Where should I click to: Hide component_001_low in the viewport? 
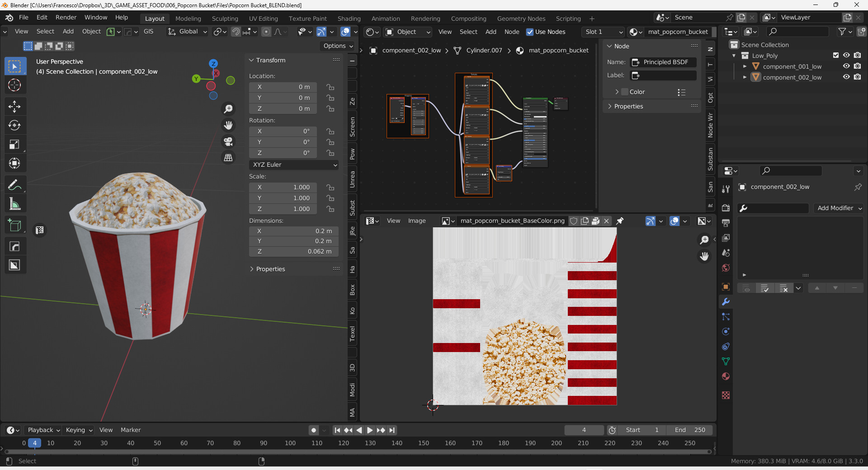point(846,66)
